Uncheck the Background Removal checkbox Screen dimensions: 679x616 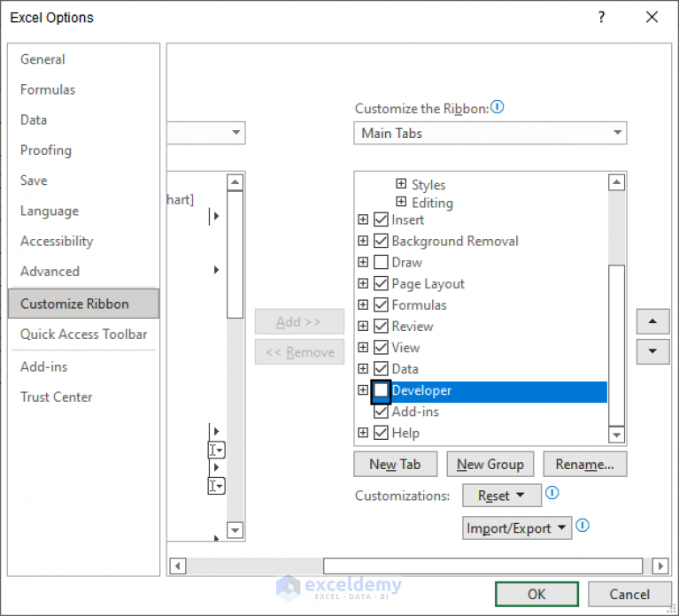(381, 241)
